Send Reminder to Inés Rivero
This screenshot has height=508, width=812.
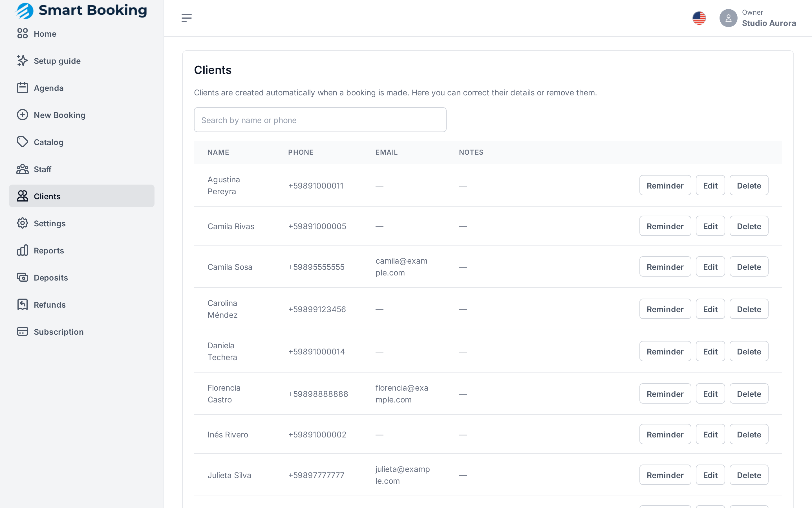coord(665,434)
